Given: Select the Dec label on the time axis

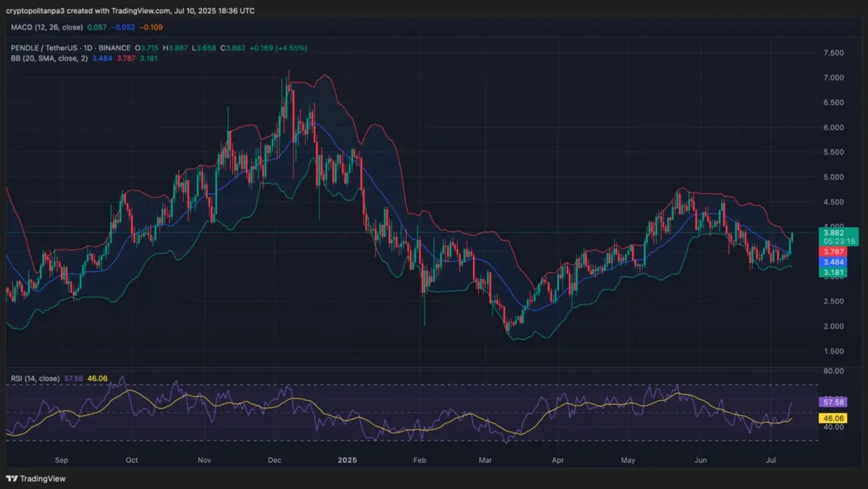Looking at the screenshot, I should click(274, 459).
